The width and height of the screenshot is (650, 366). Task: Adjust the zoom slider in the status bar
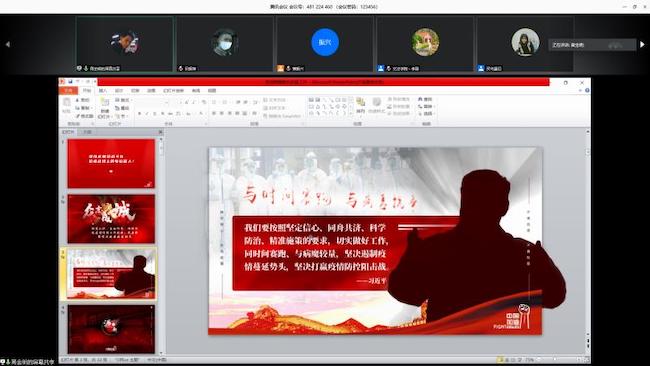(x=555, y=360)
